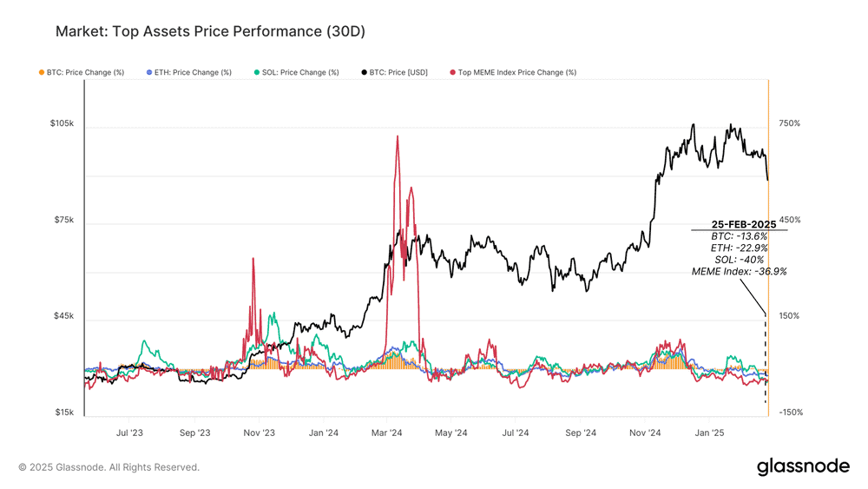Viewport: 868px width, 489px height.
Task: Click the 750% right axis label
Action: pyautogui.click(x=789, y=123)
